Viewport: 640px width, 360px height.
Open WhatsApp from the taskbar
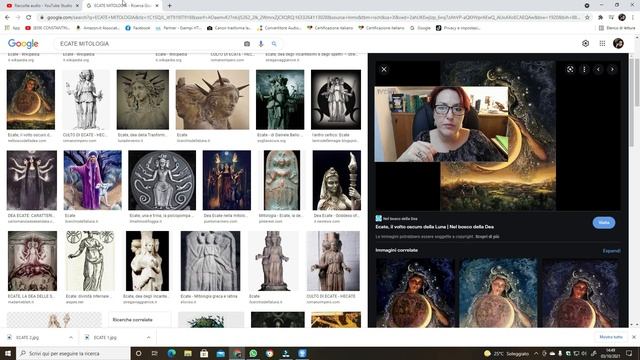(253, 353)
